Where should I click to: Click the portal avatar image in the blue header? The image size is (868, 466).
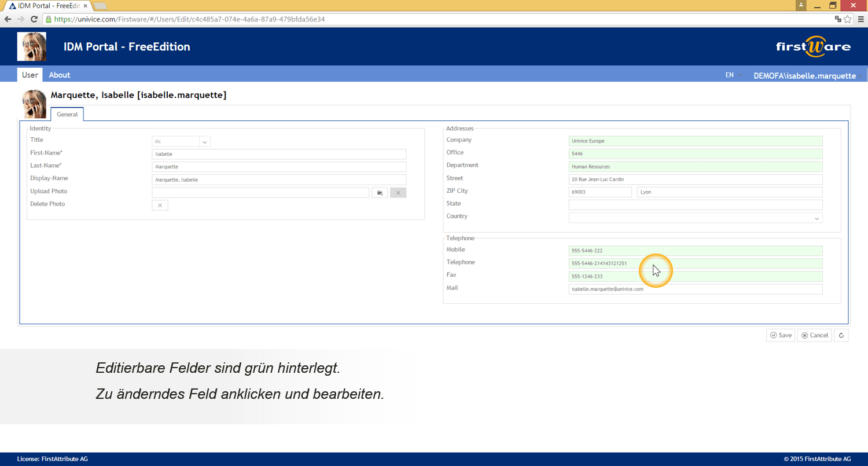pyautogui.click(x=32, y=46)
